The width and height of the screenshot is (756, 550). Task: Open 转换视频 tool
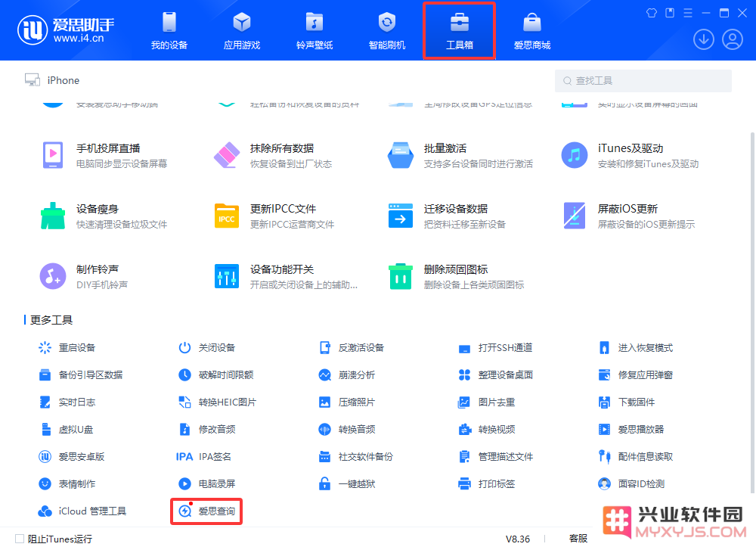tap(486, 430)
